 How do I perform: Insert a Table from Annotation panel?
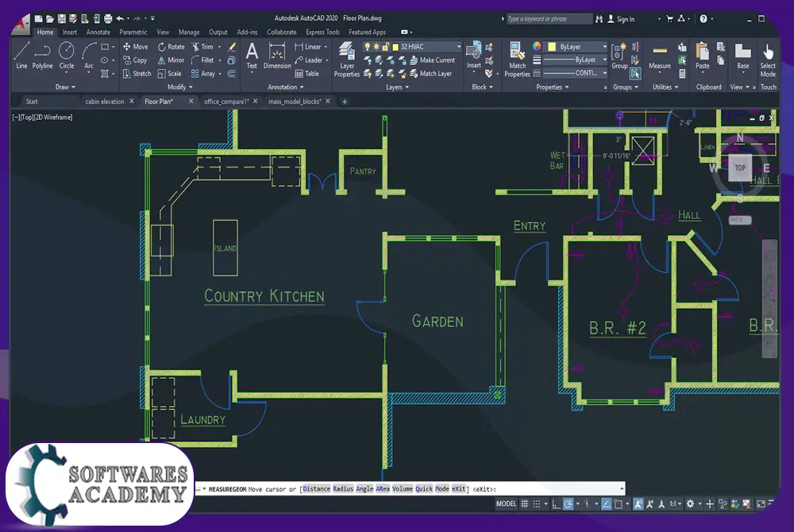click(x=306, y=74)
